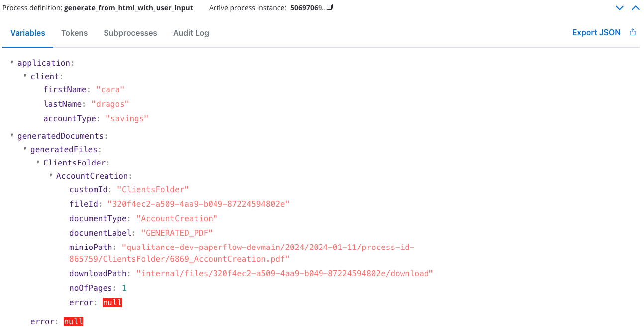
Task: Click the active process instance number
Action: click(308, 8)
